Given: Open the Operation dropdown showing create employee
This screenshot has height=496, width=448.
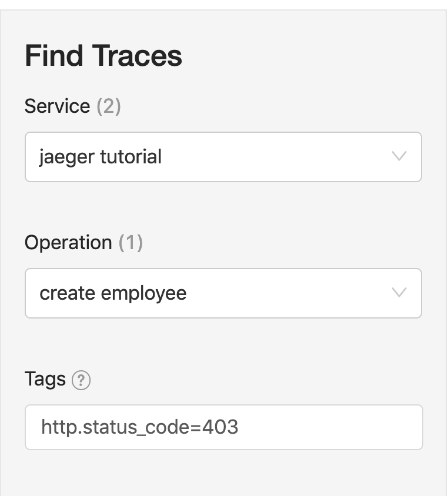Looking at the screenshot, I should coord(223,293).
